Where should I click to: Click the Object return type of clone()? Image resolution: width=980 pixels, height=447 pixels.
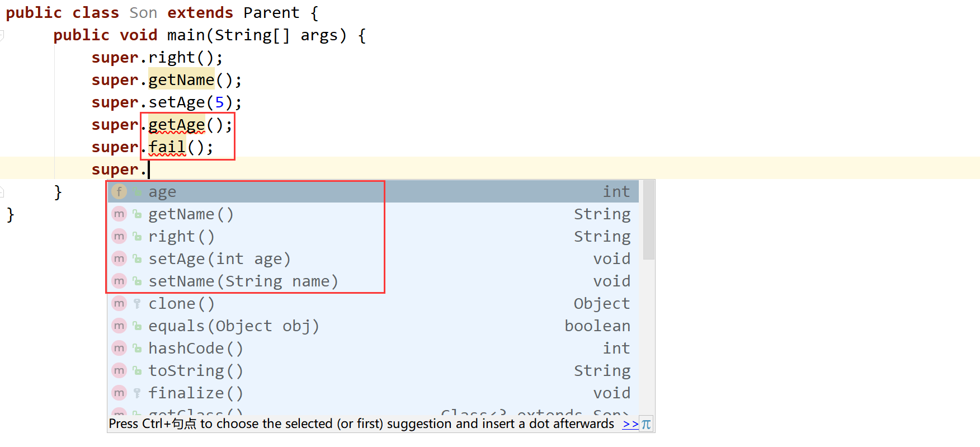(x=602, y=304)
